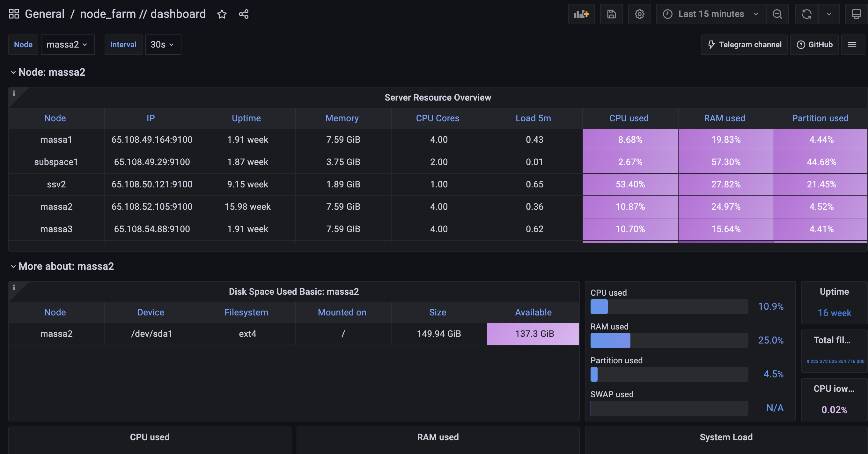Save the dashboard with disk icon
868x454 pixels.
[x=611, y=14]
